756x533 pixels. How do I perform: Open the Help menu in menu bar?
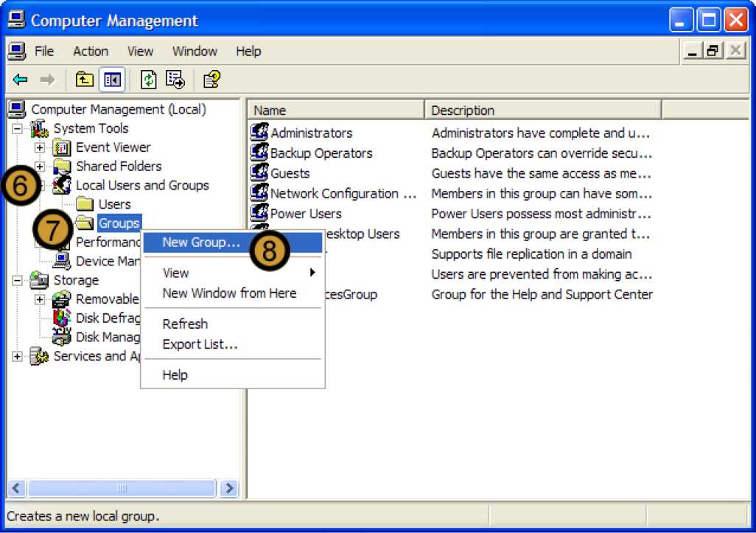[248, 51]
